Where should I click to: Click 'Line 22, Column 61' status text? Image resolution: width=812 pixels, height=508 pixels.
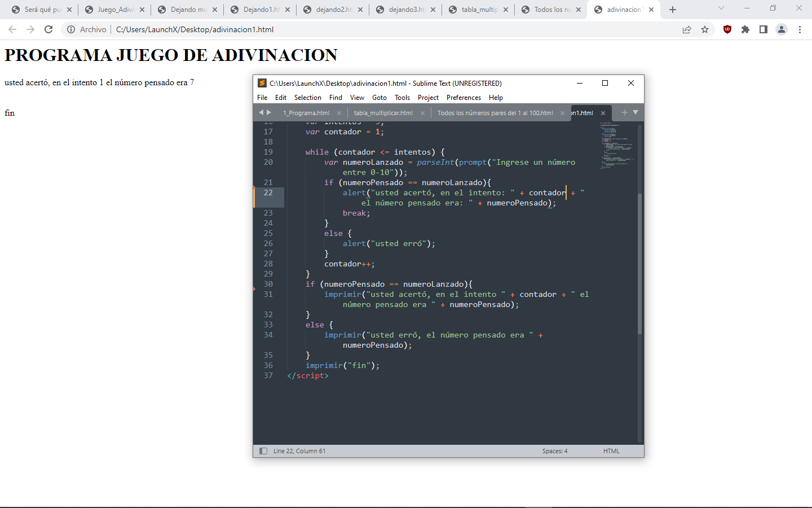pos(299,451)
